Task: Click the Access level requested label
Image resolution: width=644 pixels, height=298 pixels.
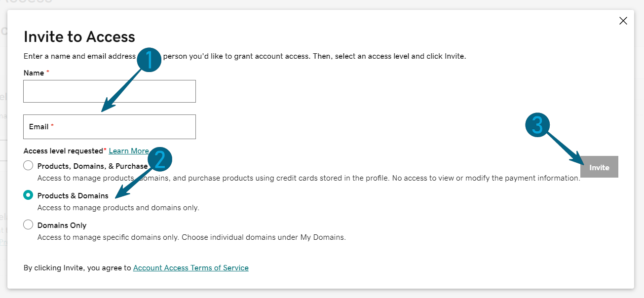Action: tap(63, 151)
